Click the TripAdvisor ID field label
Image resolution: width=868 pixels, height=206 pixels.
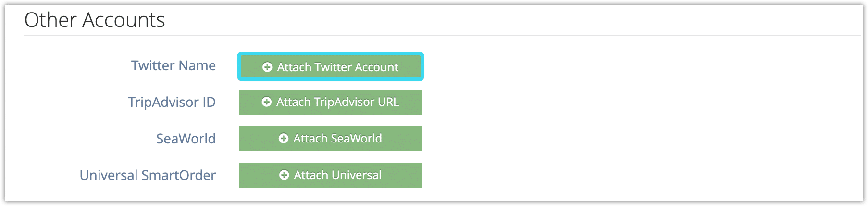[172, 102]
